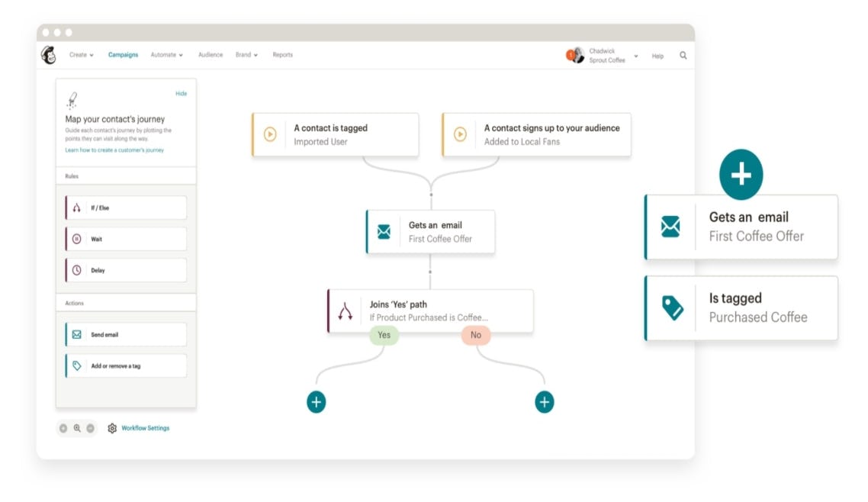
Task: Open the Reports menu item
Action: tap(282, 55)
